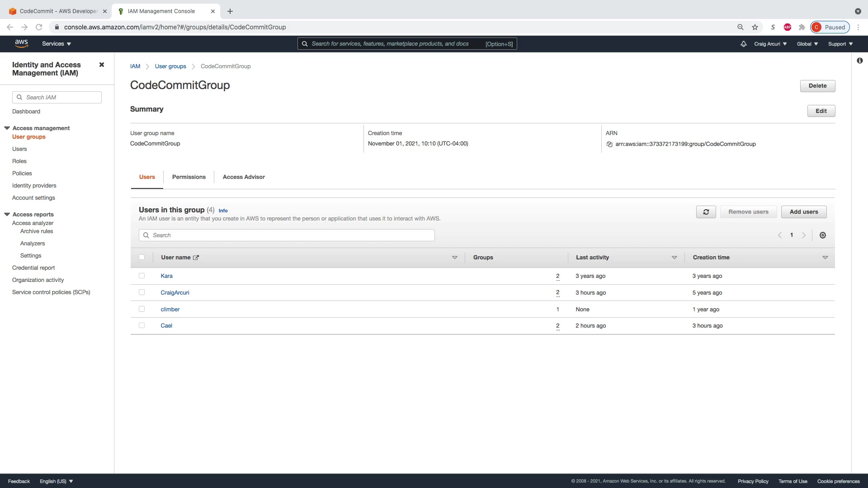Click the notifications bell icon
This screenshot has width=868, height=488.
[743, 44]
